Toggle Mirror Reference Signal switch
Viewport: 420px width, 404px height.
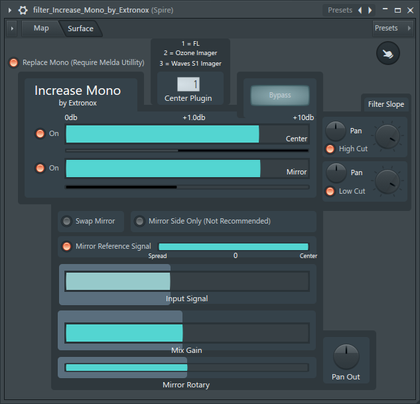[67, 246]
